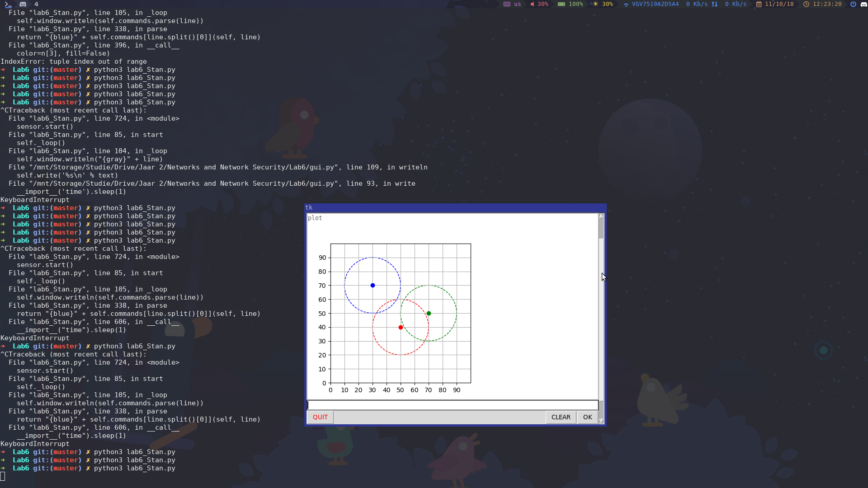Click the red point on the plot
The width and height of the screenshot is (868, 488).
click(x=401, y=328)
